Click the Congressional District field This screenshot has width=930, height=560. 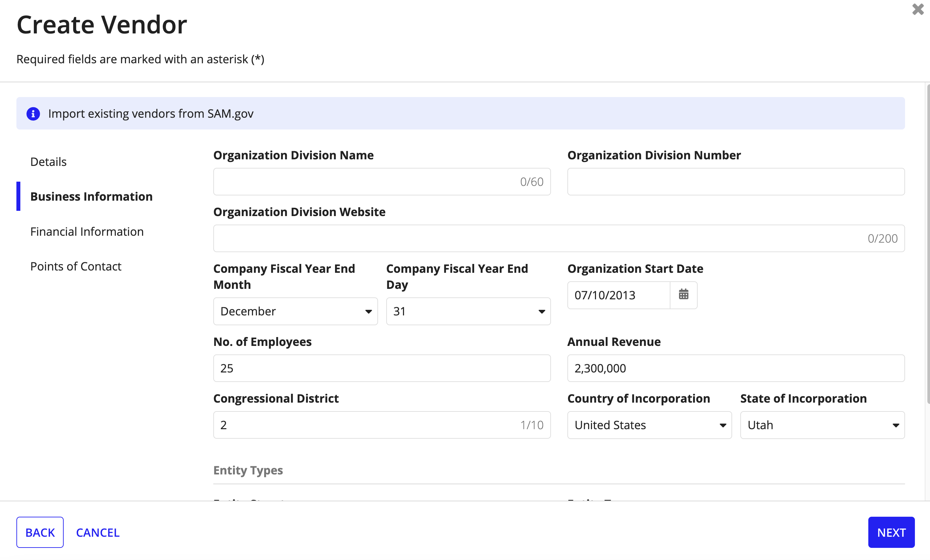(382, 425)
